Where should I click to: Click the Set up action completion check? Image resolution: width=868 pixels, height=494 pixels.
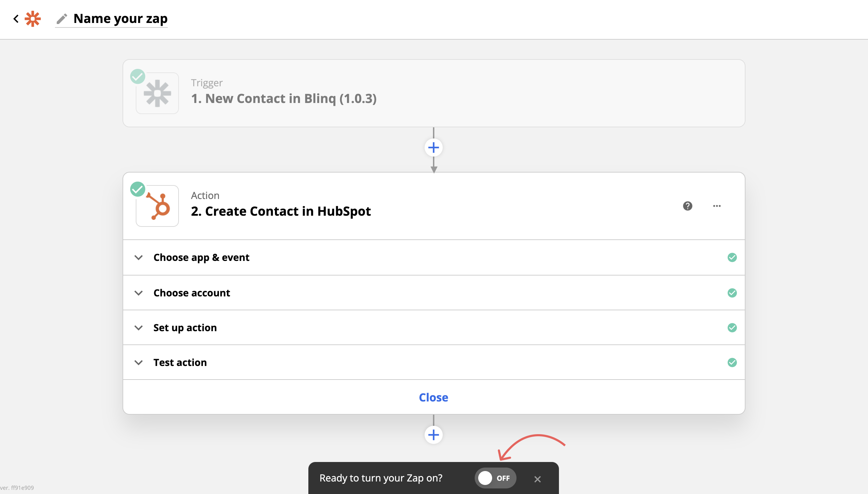pos(732,328)
